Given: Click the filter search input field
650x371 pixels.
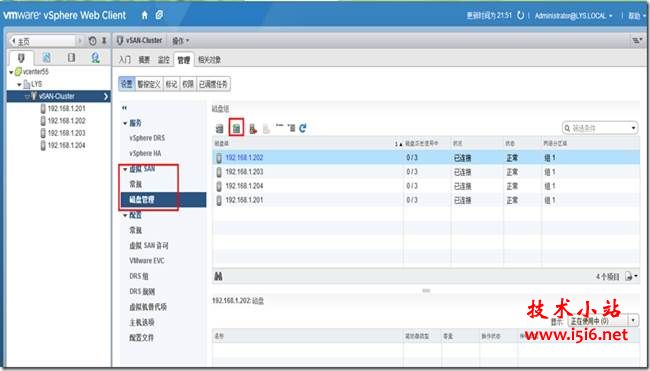Looking at the screenshot, I should pyautogui.click(x=600, y=128).
